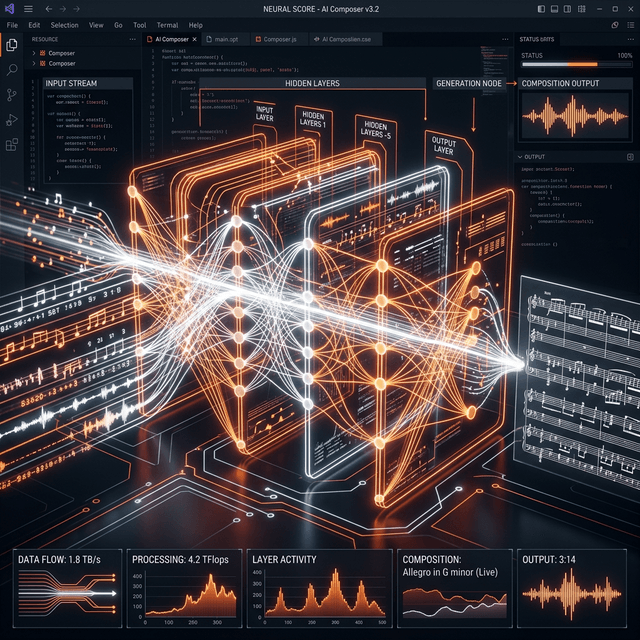Open the Allegro in G minor composition chart
The width and height of the screenshot is (640, 640).
(x=455, y=588)
